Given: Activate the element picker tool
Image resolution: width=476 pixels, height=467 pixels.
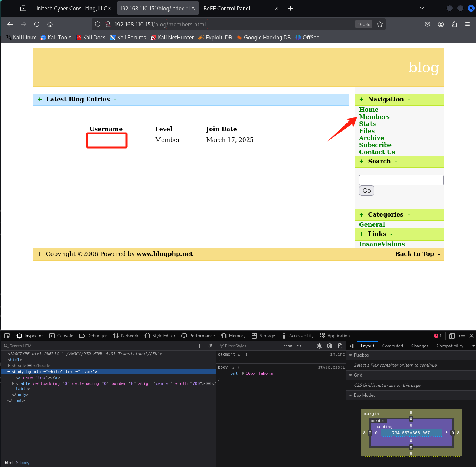Looking at the screenshot, I should pos(7,336).
